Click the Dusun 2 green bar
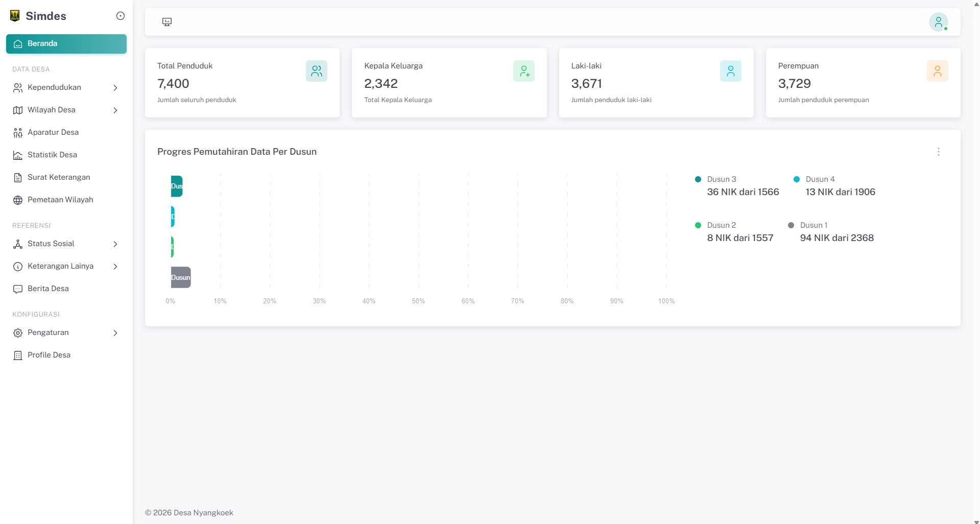 coord(172,247)
